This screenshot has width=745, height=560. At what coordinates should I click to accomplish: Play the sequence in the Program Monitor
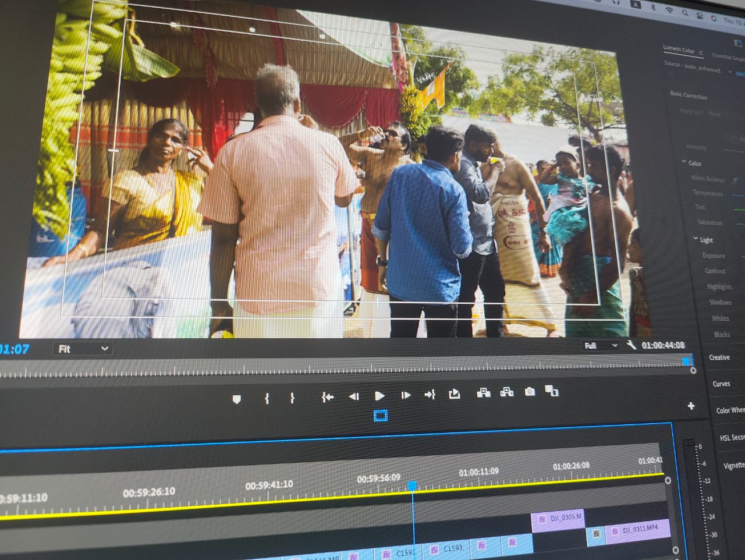point(379,396)
